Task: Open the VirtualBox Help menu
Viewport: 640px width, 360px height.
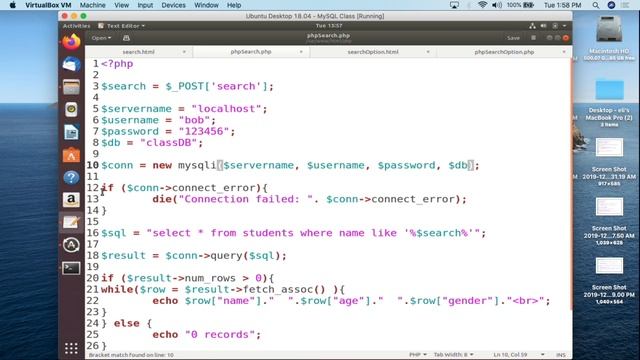Action: click(234, 5)
